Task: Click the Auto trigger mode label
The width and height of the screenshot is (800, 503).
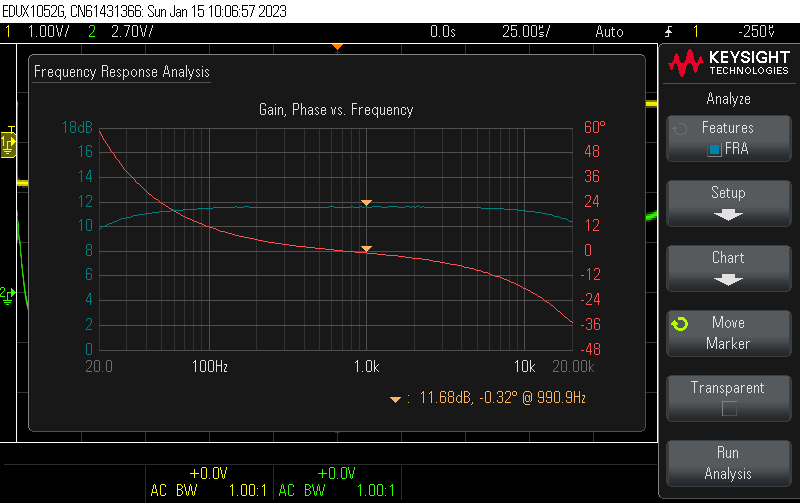Action: coord(609,32)
